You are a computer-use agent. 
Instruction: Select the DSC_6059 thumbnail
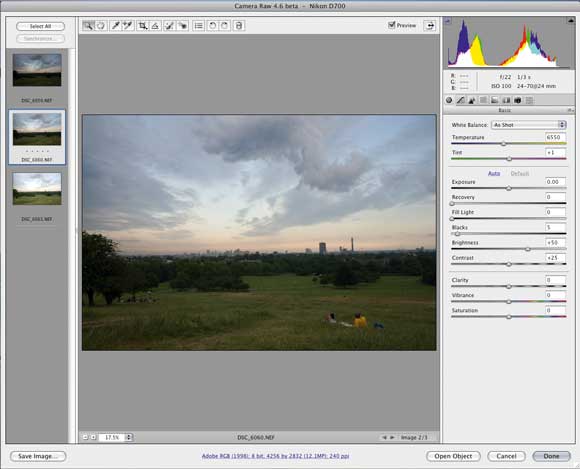tap(37, 70)
